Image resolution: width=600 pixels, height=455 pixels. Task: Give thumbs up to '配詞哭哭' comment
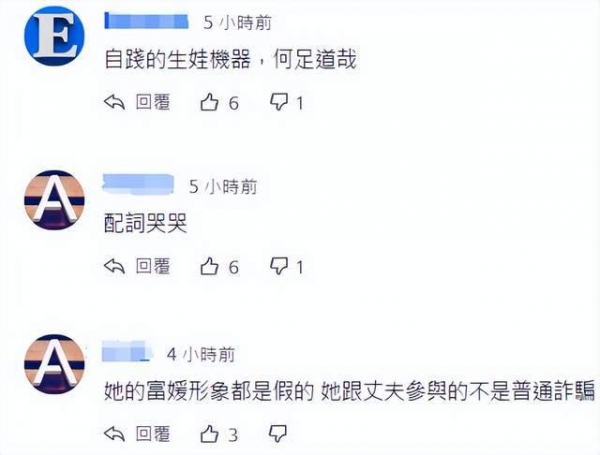coord(209,266)
